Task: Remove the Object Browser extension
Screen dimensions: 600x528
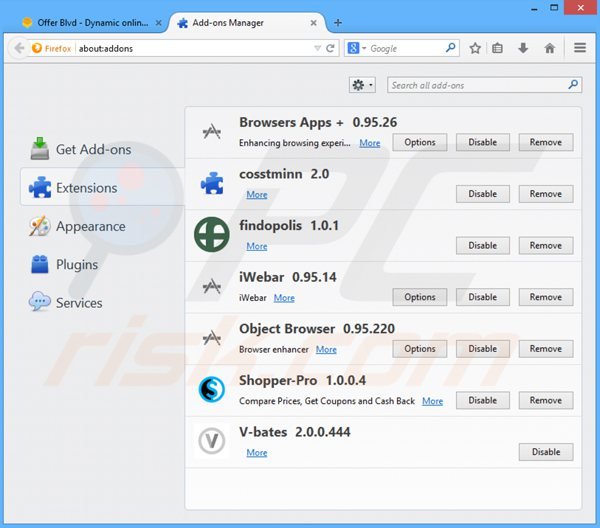Action: [x=546, y=349]
